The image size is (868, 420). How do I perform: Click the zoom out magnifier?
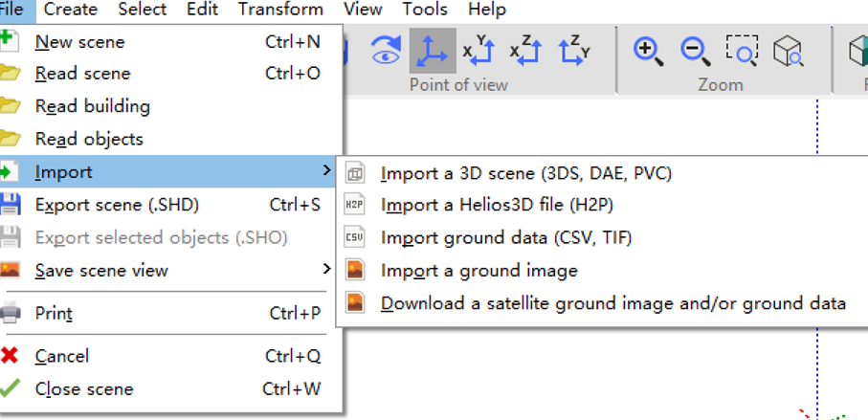pyautogui.click(x=695, y=52)
